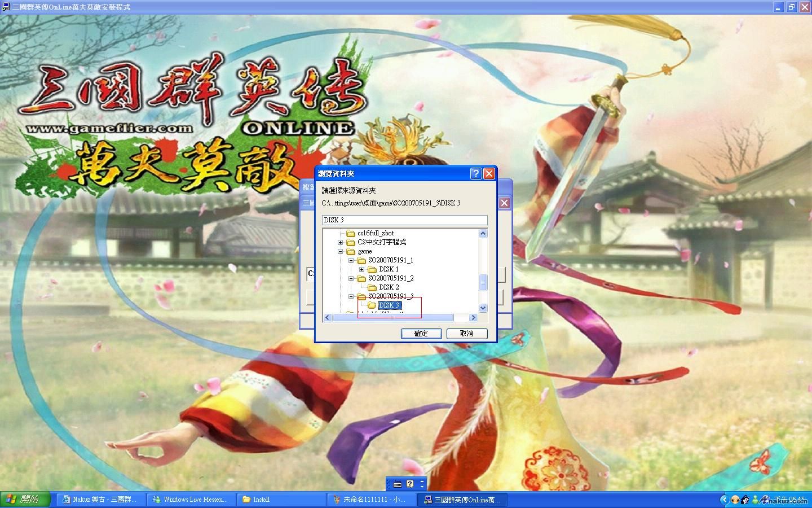The height and width of the screenshot is (508, 812).
Task: Click the language bar keyboard icon
Action: (398, 484)
